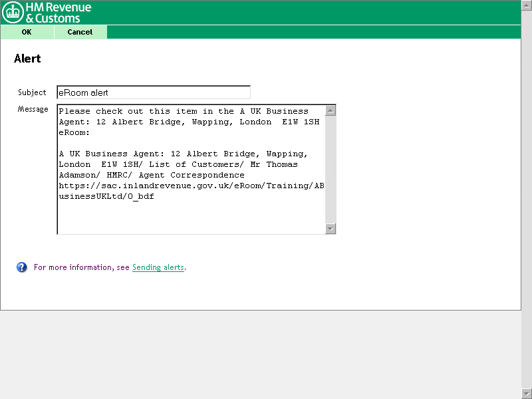
Task: Focus the Subject input field
Action: coord(154,92)
